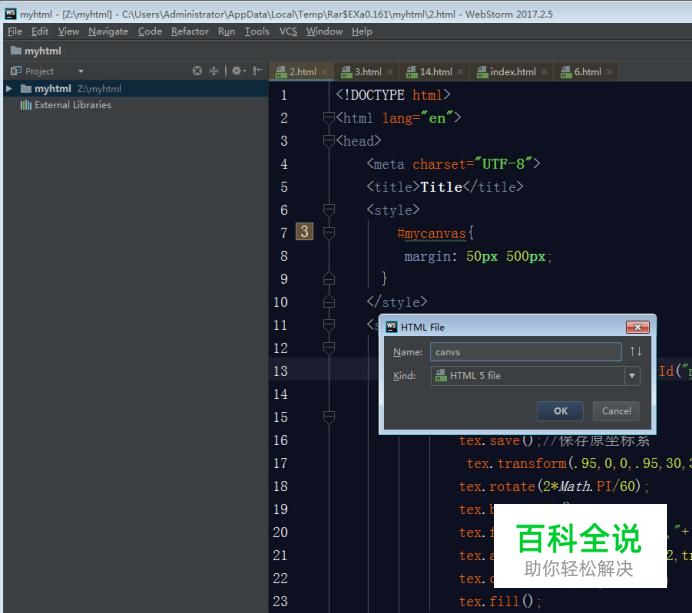This screenshot has width=692, height=613.
Task: Toggle code fold on line 7
Action: point(329,233)
